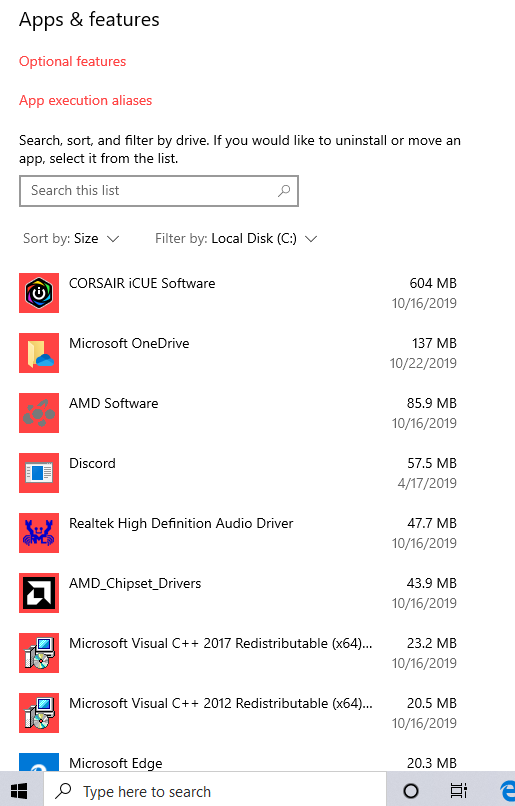Click the 85.9 MB size value
The height and width of the screenshot is (806, 515).
pos(432,404)
